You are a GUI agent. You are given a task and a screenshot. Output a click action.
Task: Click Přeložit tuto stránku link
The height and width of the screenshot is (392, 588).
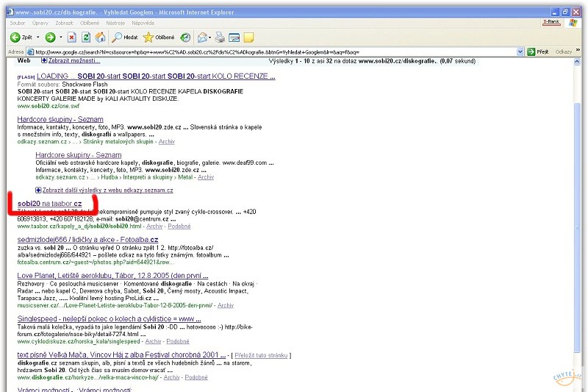click(261, 355)
